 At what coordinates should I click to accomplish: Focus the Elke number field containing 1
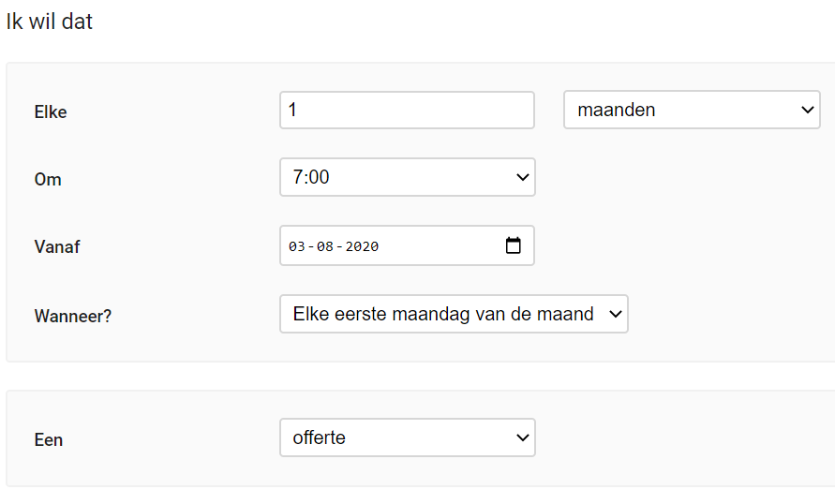(407, 111)
